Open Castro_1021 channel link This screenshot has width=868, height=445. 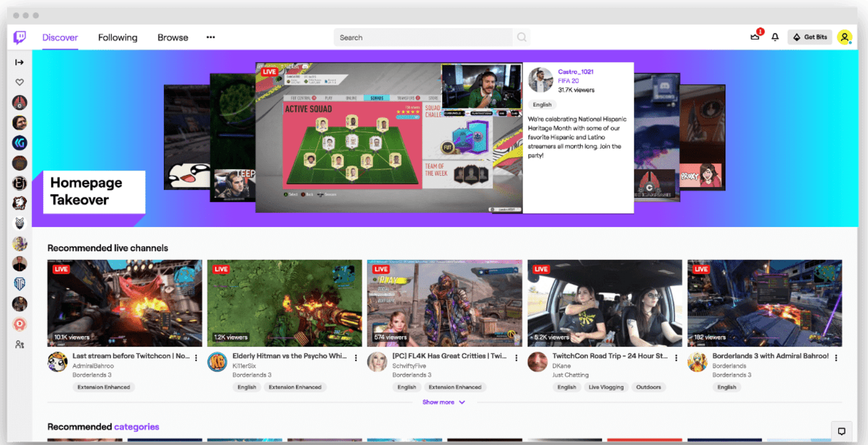[x=575, y=72]
